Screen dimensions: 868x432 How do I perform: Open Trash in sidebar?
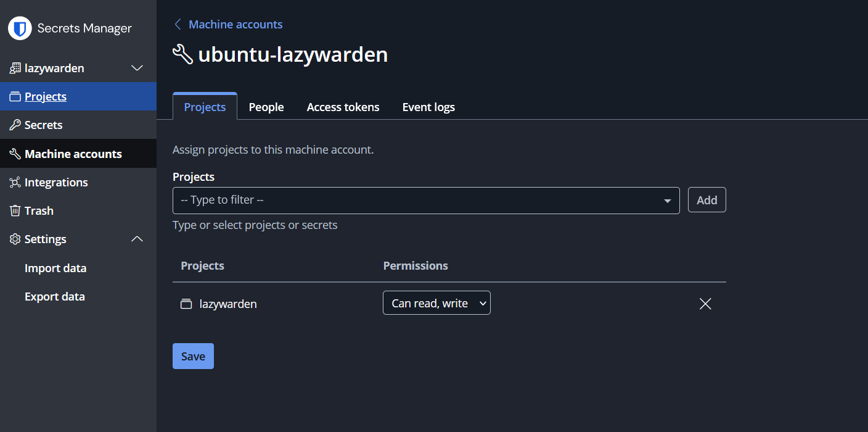(78, 210)
